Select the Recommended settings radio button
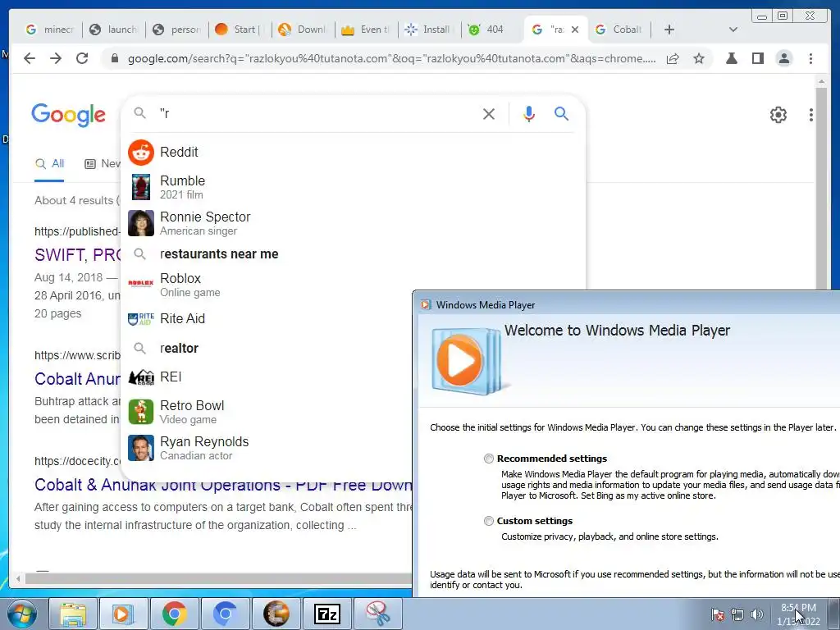 pyautogui.click(x=489, y=459)
